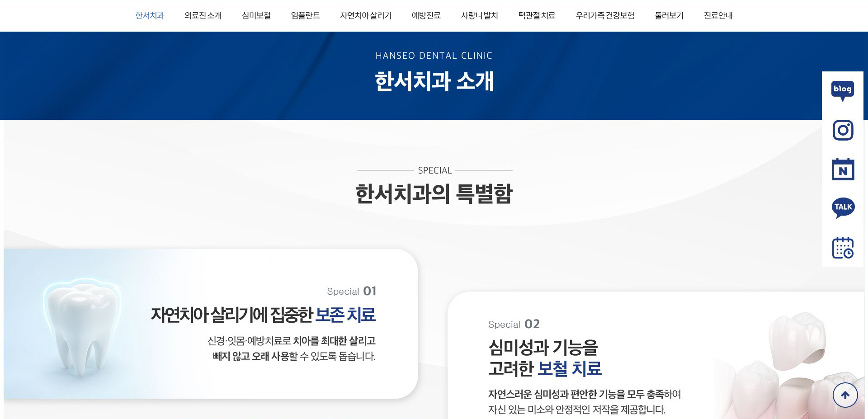
Task: Open 우리가족 건강보험 in the navigation
Action: pos(605,15)
